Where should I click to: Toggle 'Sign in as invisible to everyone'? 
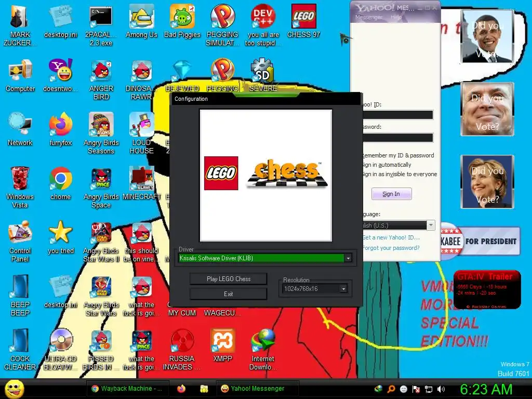400,174
